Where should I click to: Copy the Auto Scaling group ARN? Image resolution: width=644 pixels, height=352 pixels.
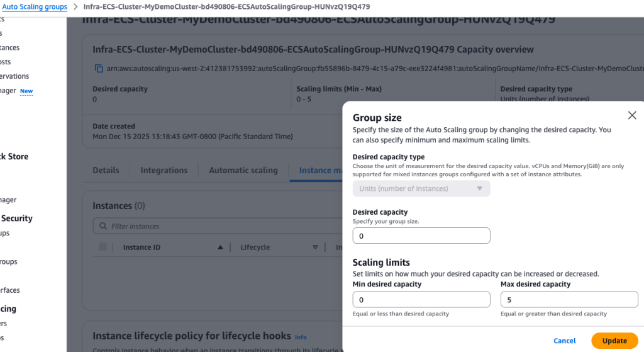(x=99, y=68)
